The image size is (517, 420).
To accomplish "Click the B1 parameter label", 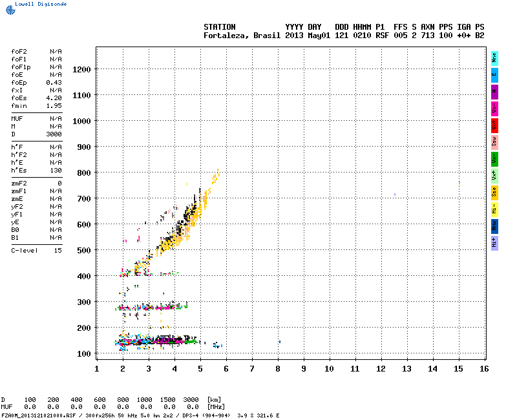I will (x=15, y=238).
